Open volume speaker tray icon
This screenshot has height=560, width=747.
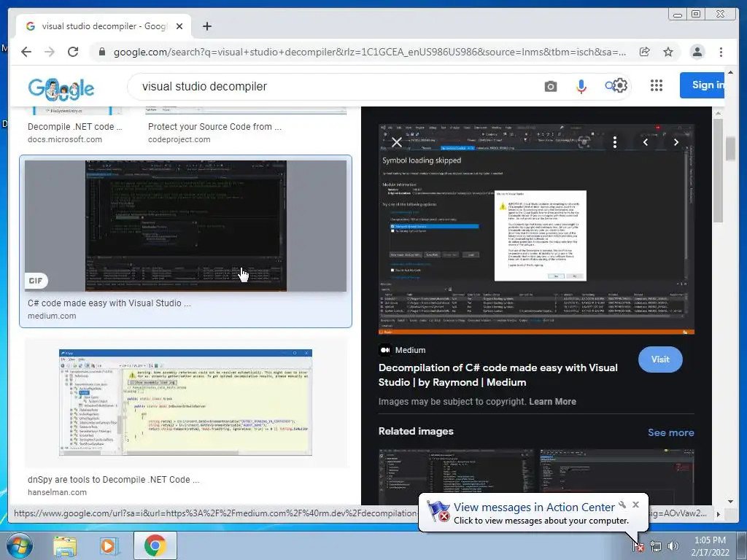(x=673, y=546)
